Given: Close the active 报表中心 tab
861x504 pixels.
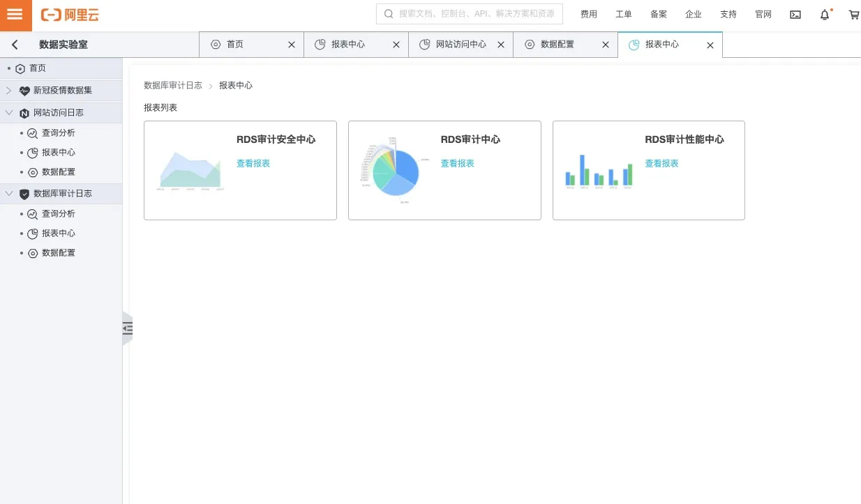Looking at the screenshot, I should pos(710,45).
